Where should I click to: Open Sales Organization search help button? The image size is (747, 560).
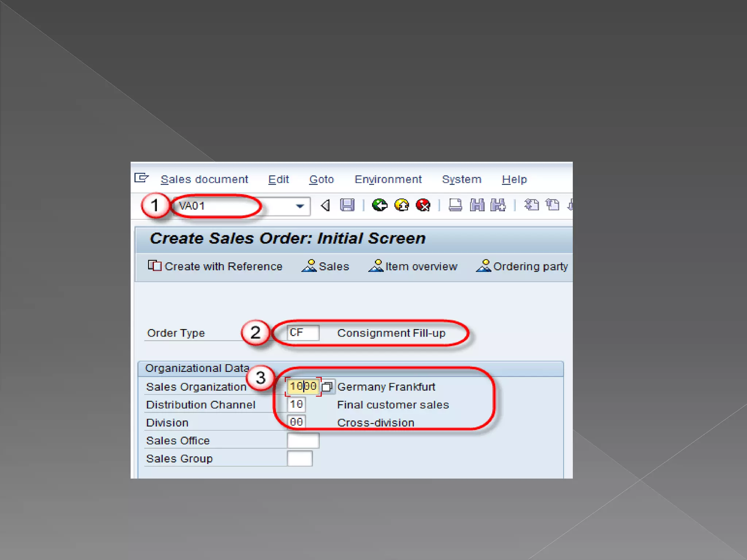tap(327, 387)
